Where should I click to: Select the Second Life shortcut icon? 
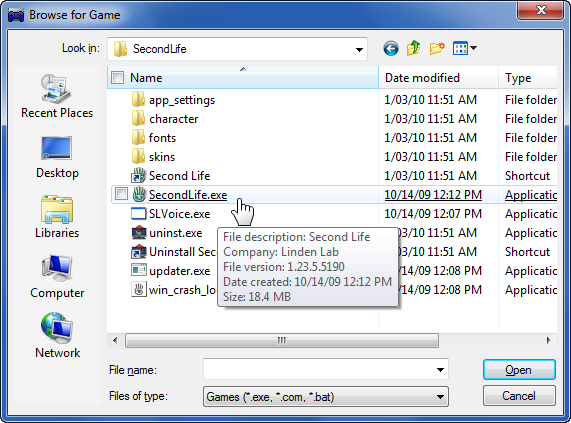138,175
